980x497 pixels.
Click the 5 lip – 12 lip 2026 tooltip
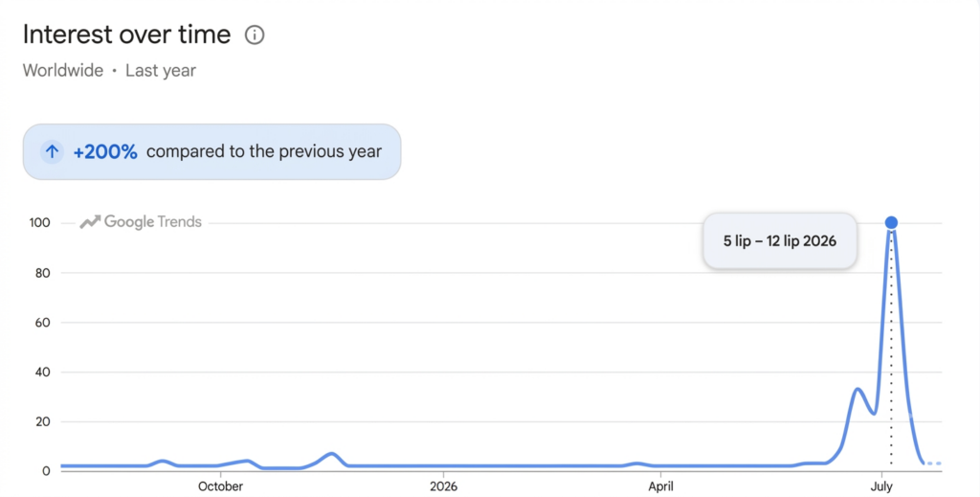click(780, 241)
